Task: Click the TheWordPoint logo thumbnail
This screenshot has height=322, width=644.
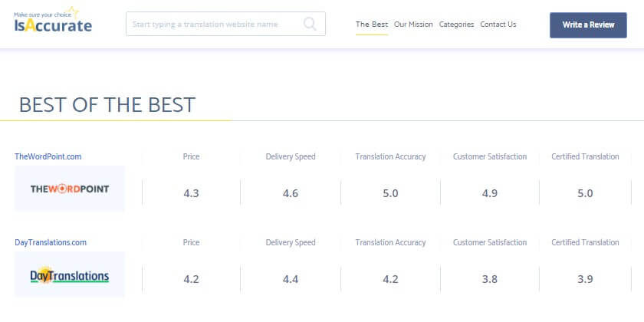Action: [70, 189]
